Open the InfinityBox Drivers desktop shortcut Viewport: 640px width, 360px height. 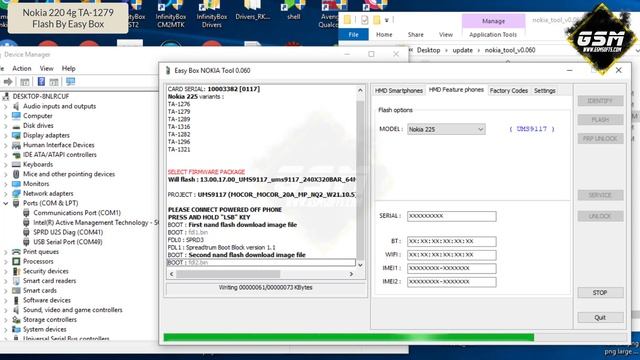pos(211,14)
